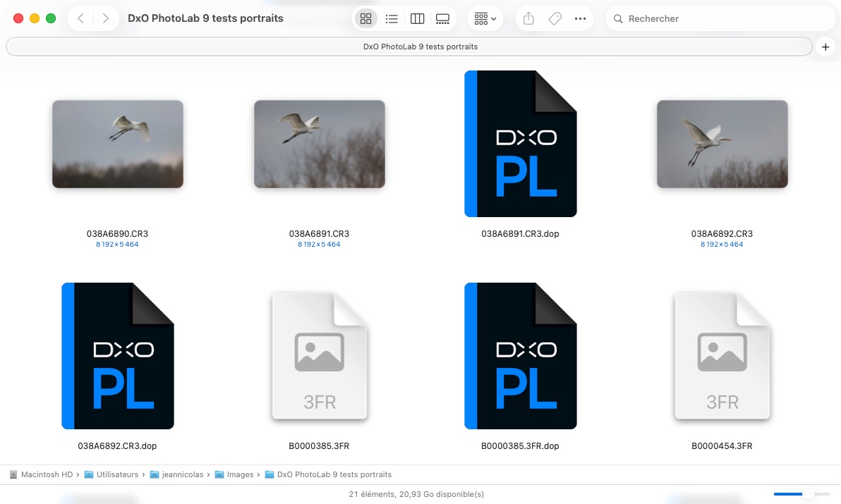This screenshot has height=504, width=841.
Task: Go forward to next folder
Action: (105, 19)
